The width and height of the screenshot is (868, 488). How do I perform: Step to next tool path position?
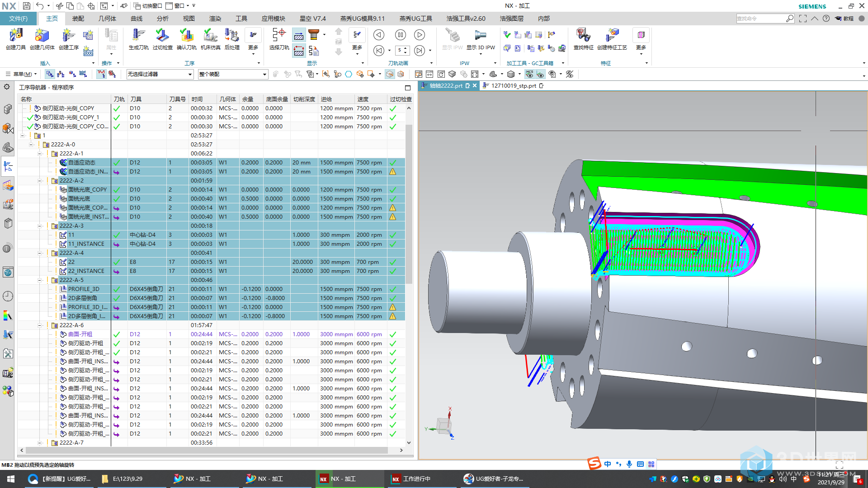[x=420, y=51]
